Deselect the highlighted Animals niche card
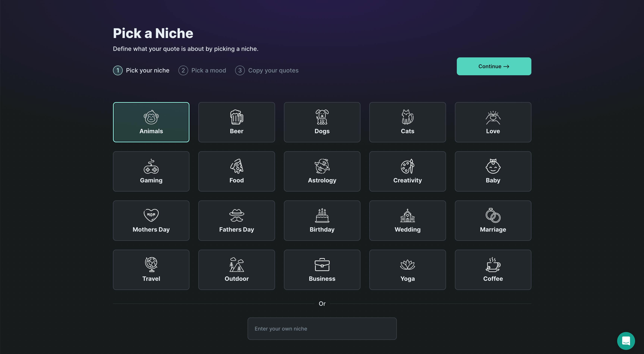The width and height of the screenshot is (644, 354). click(x=151, y=122)
